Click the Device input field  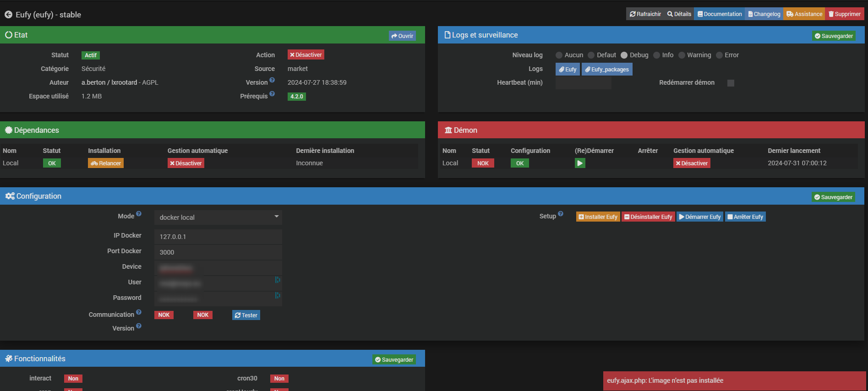218,268
